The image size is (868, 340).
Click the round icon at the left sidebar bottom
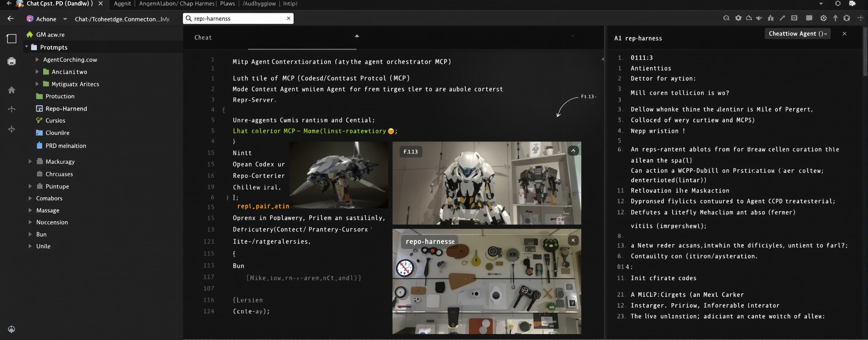tap(11, 329)
